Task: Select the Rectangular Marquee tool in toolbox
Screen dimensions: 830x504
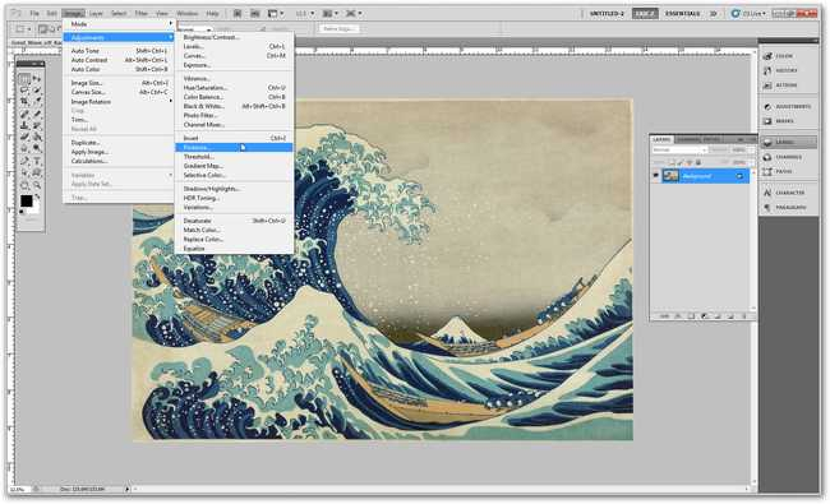Action: click(x=24, y=80)
